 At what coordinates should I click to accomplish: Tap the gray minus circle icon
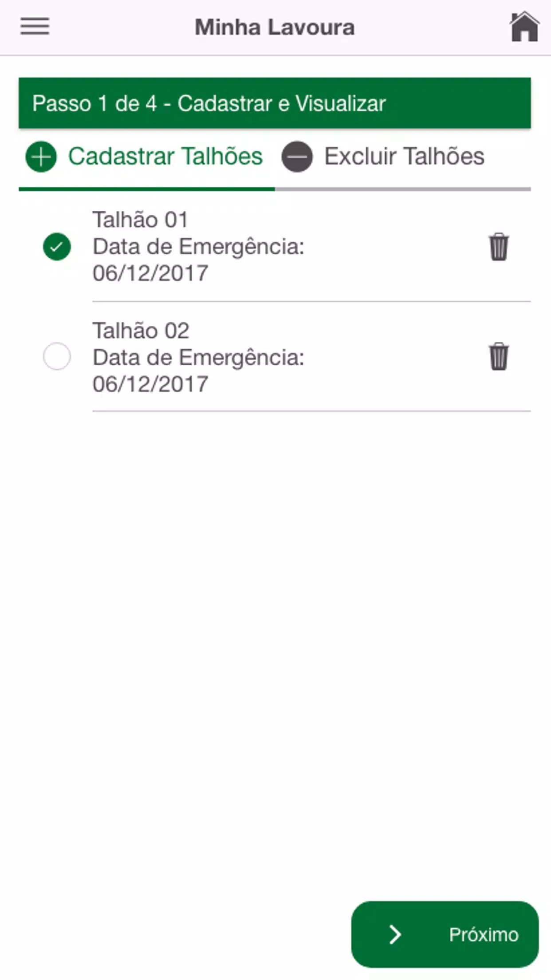(x=297, y=157)
